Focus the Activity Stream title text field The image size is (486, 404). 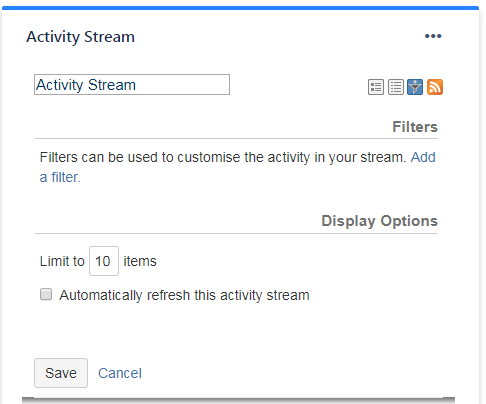(132, 85)
